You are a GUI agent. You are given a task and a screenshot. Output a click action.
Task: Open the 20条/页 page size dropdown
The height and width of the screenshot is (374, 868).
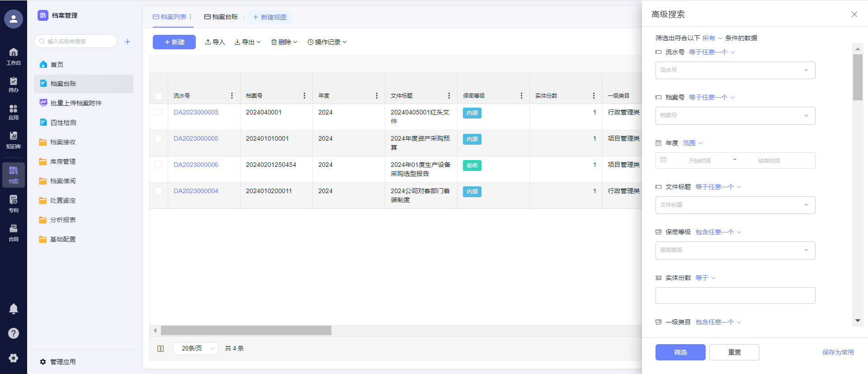(x=196, y=349)
